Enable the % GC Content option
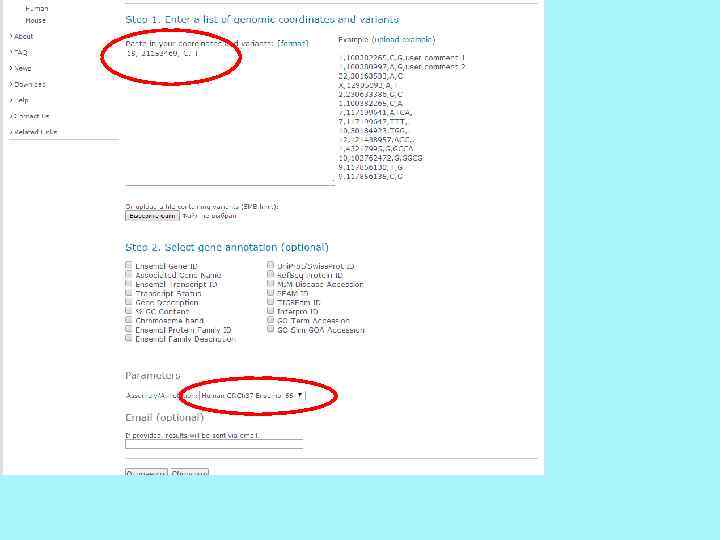 coord(129,311)
